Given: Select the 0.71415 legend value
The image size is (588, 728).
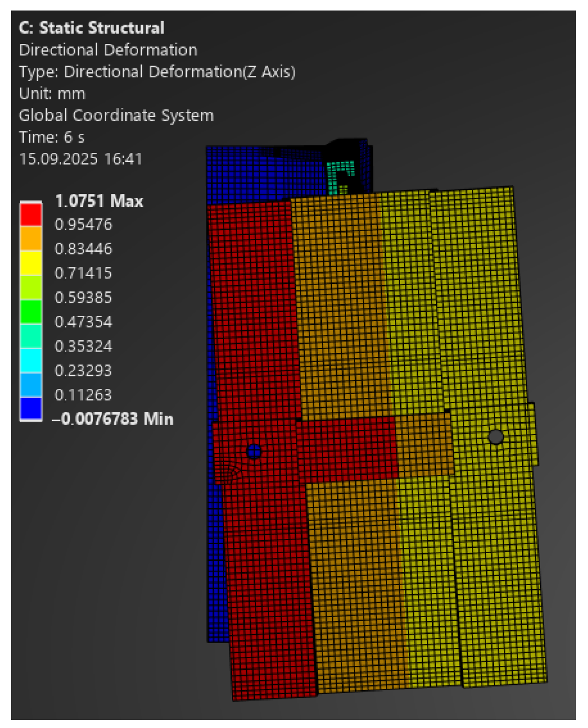Looking at the screenshot, I should click(83, 273).
